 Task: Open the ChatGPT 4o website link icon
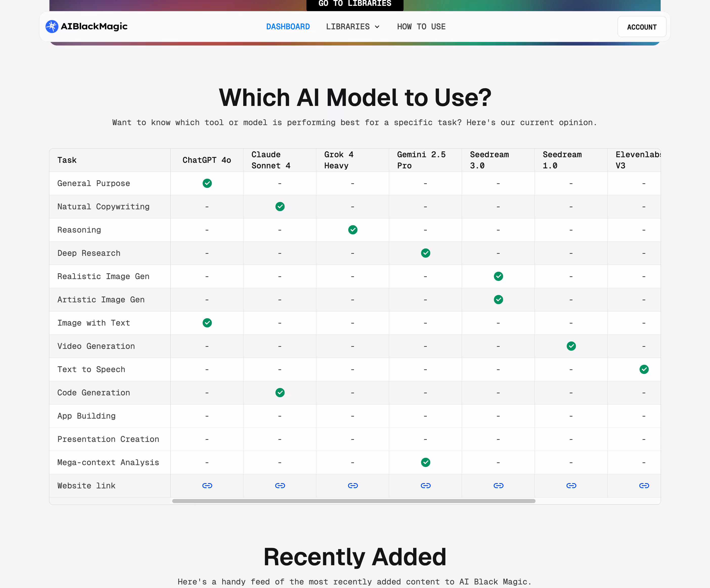pyautogui.click(x=207, y=486)
